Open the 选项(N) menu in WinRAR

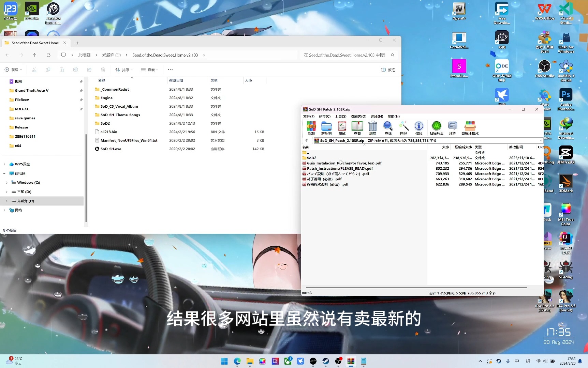pos(377,116)
